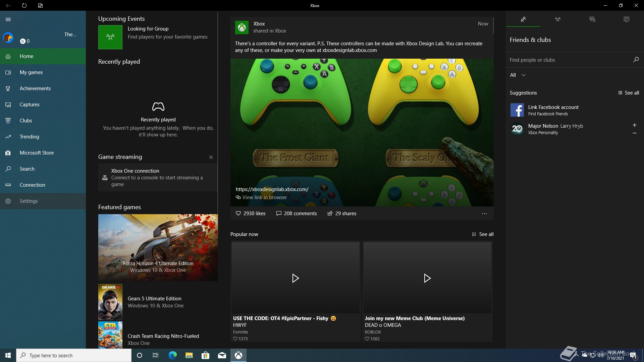Open Search in sidebar
Viewport: 644px width, 362px height.
[43, 169]
